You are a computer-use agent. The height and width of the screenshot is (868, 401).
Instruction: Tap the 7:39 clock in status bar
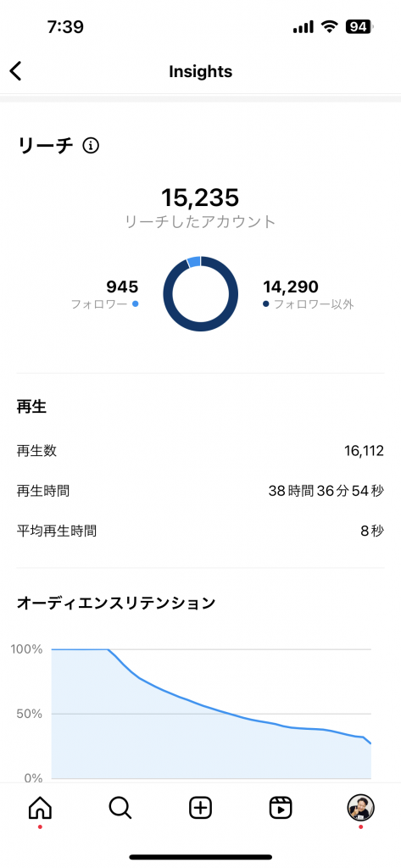point(65,26)
